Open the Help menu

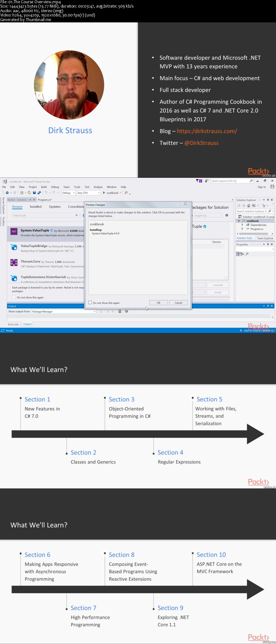pyautogui.click(x=123, y=187)
